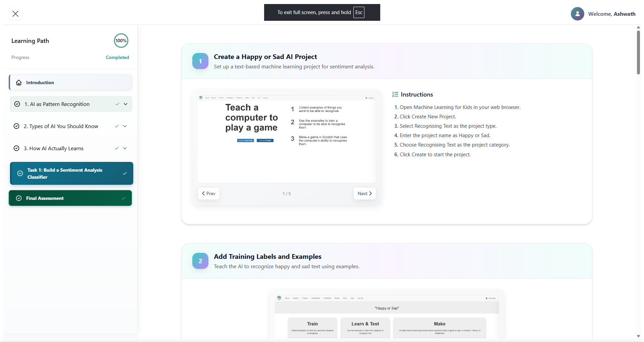The height and width of the screenshot is (342, 644).
Task: Expand the AI as Pattern Recognition chevron
Action: [x=126, y=104]
